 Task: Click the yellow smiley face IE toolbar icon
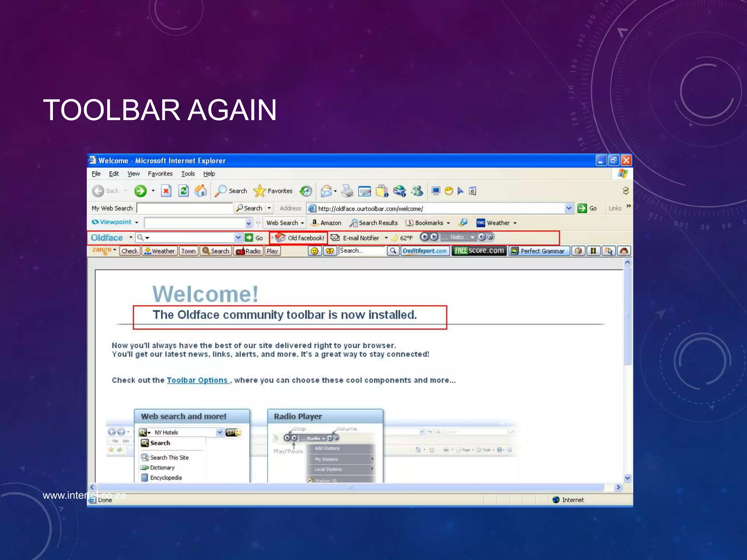pyautogui.click(x=449, y=191)
